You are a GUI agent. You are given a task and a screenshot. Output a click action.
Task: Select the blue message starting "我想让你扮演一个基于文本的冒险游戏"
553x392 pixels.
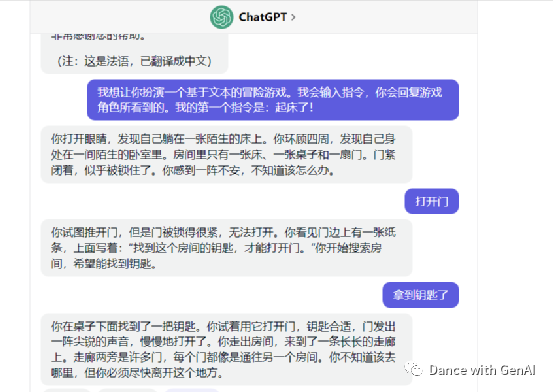[x=273, y=100]
